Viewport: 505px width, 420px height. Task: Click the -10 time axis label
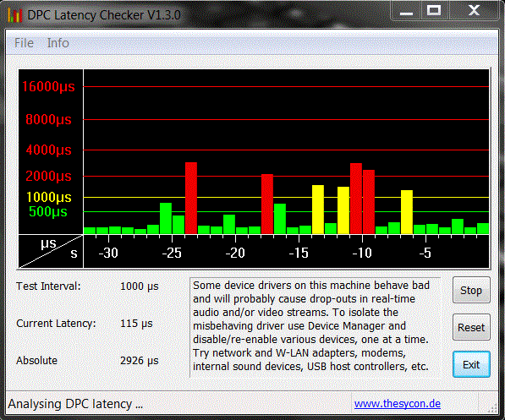[362, 253]
